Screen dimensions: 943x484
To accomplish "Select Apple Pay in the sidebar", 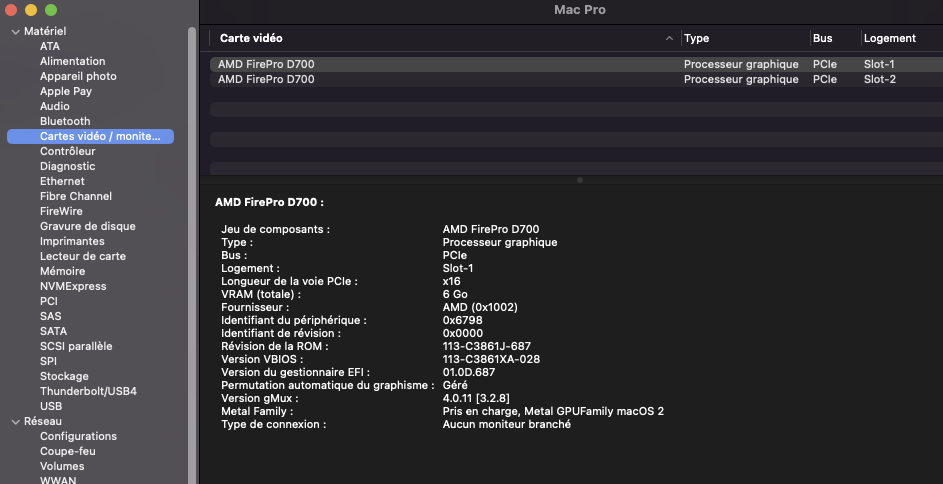I will [66, 91].
